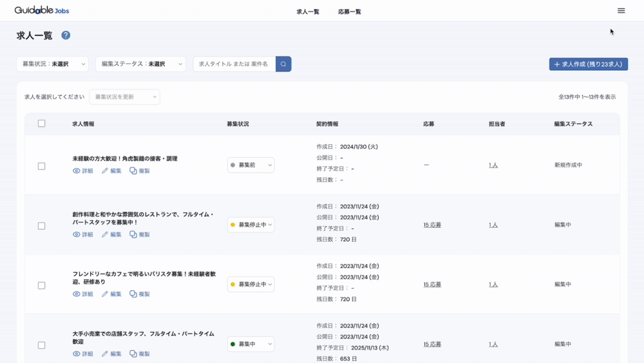Focus the 求人タイトル search input field

(x=234, y=64)
